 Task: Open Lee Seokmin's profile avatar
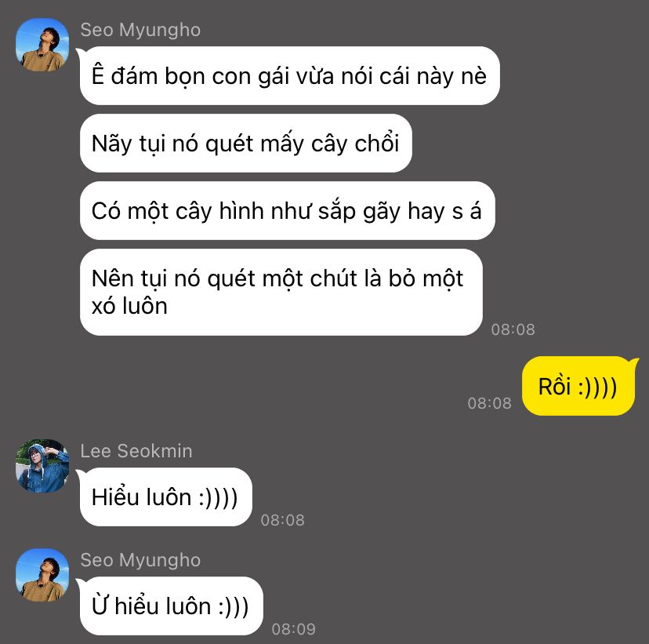pyautogui.click(x=42, y=466)
